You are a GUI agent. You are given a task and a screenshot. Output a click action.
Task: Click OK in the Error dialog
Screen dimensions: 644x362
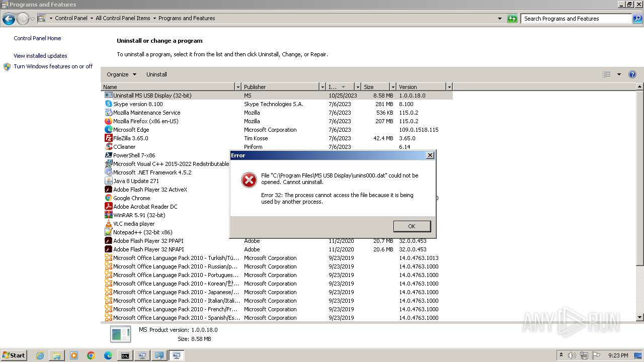[x=412, y=226]
